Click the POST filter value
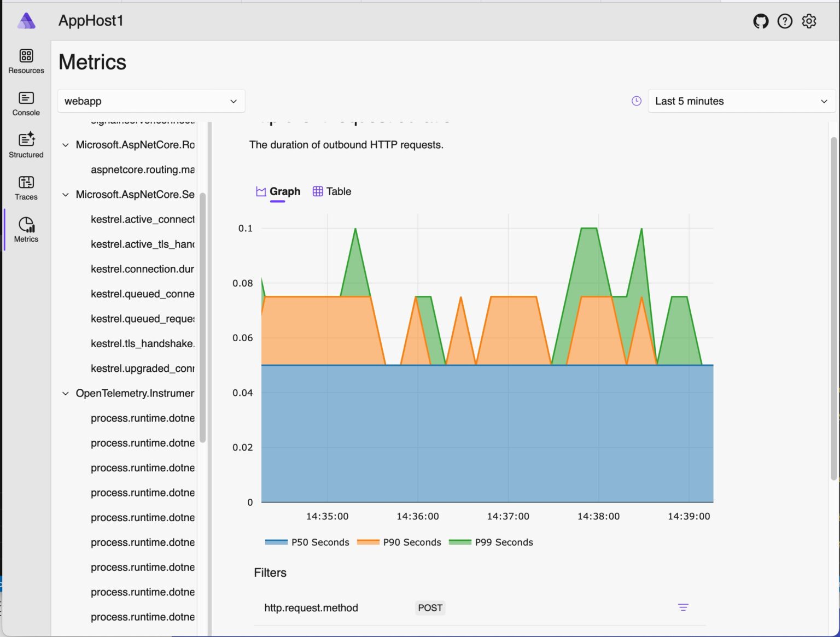Image resolution: width=840 pixels, height=637 pixels. [x=430, y=607]
